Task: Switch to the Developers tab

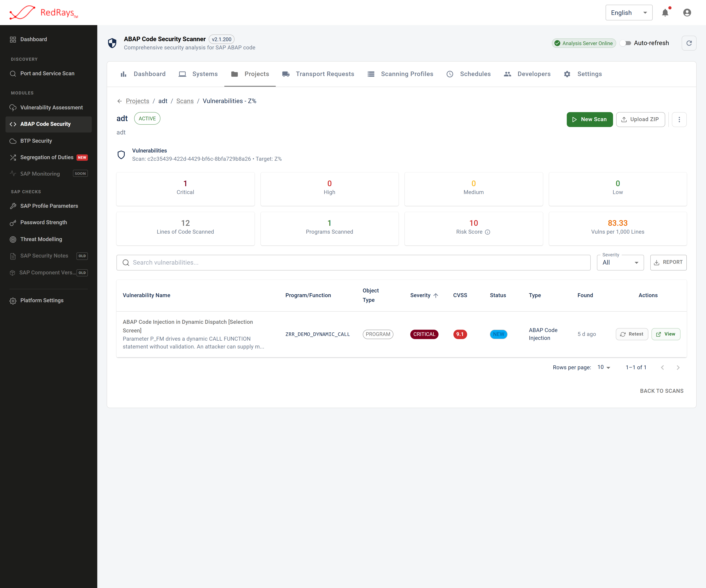Action: [527, 74]
